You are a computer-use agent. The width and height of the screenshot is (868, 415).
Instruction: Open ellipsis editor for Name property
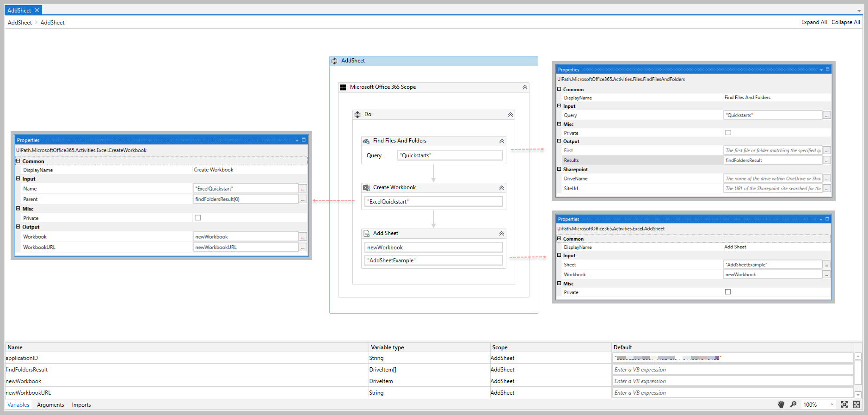click(x=303, y=189)
